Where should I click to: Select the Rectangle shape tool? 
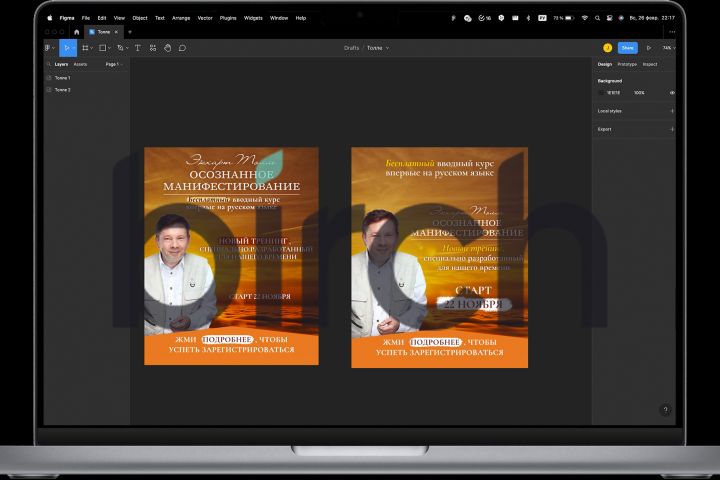point(103,47)
